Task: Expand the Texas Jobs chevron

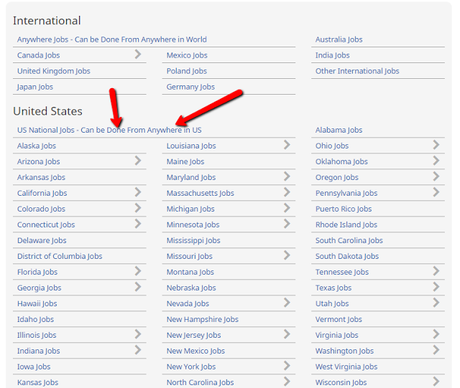Action: click(x=436, y=287)
